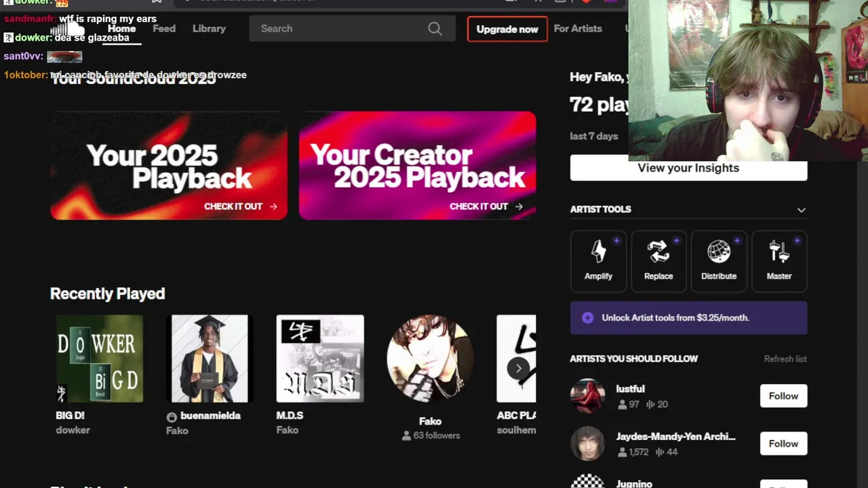Follow Jaydes-Mandy-Yen Archi... artist
The height and width of the screenshot is (488, 868).
point(783,443)
